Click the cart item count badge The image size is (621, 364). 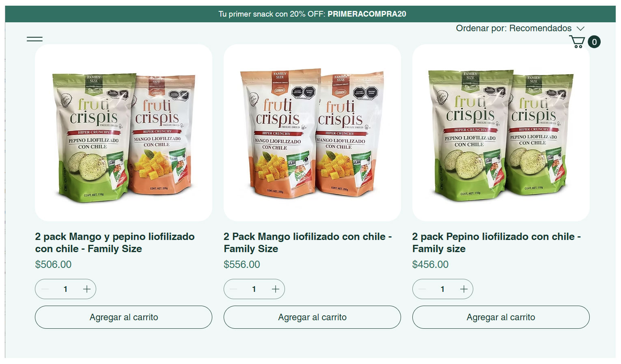pyautogui.click(x=594, y=42)
